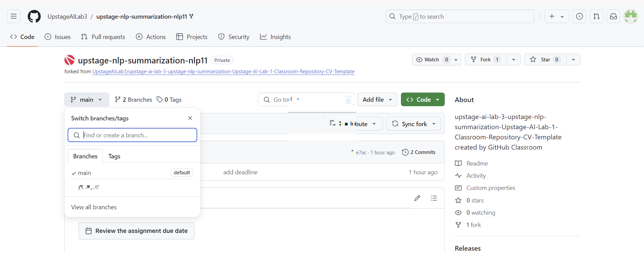Open the Releases heading link
Screen dimensions: 644x253
[x=468, y=248]
